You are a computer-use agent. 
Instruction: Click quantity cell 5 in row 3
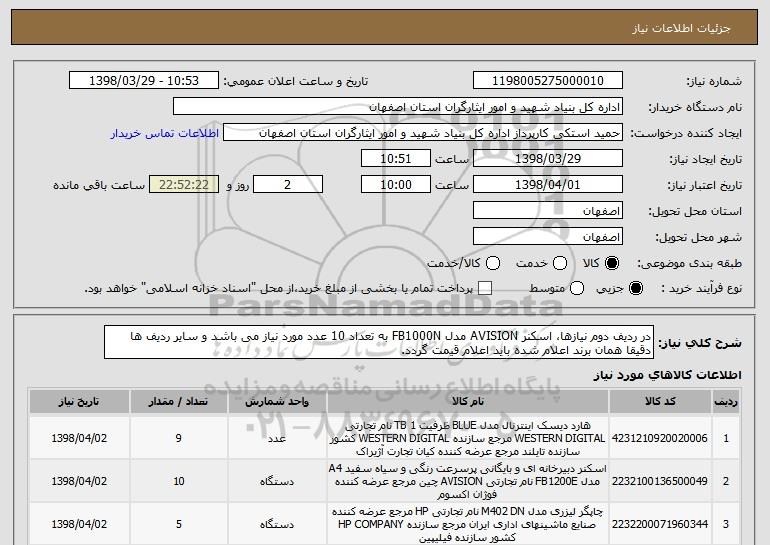[179, 524]
